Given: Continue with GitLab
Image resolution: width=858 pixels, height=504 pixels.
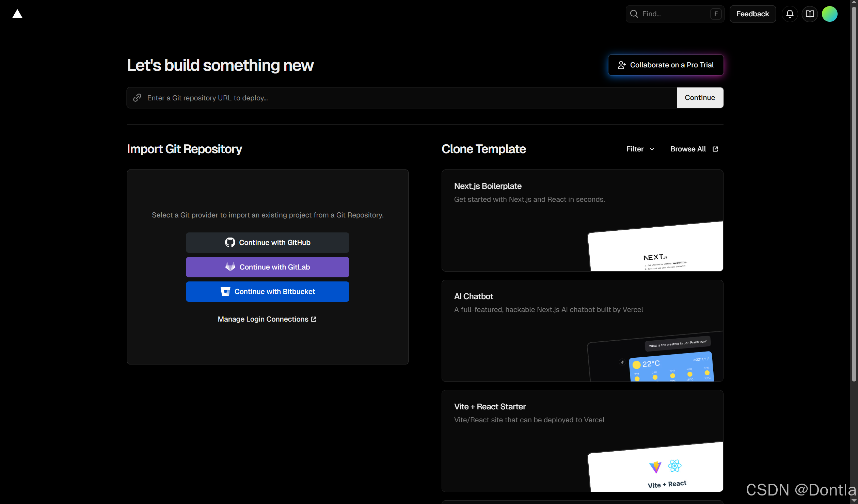Looking at the screenshot, I should tap(267, 267).
